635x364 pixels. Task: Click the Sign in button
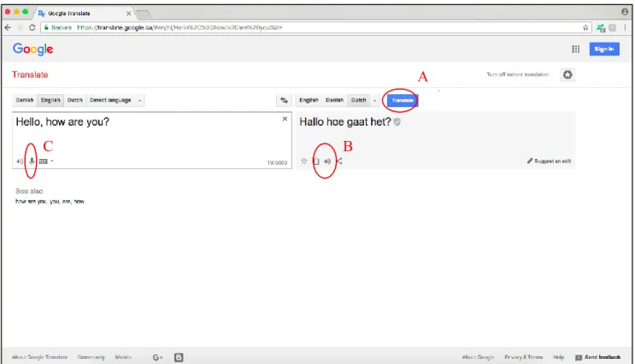[x=604, y=49]
